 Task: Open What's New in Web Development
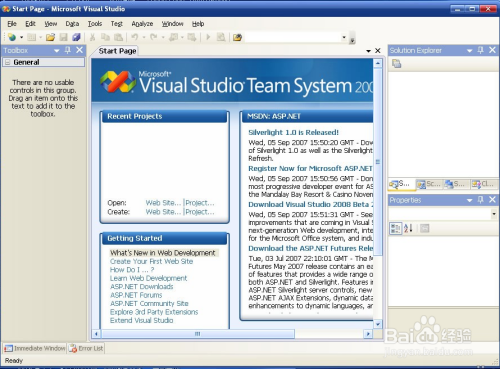(163, 253)
